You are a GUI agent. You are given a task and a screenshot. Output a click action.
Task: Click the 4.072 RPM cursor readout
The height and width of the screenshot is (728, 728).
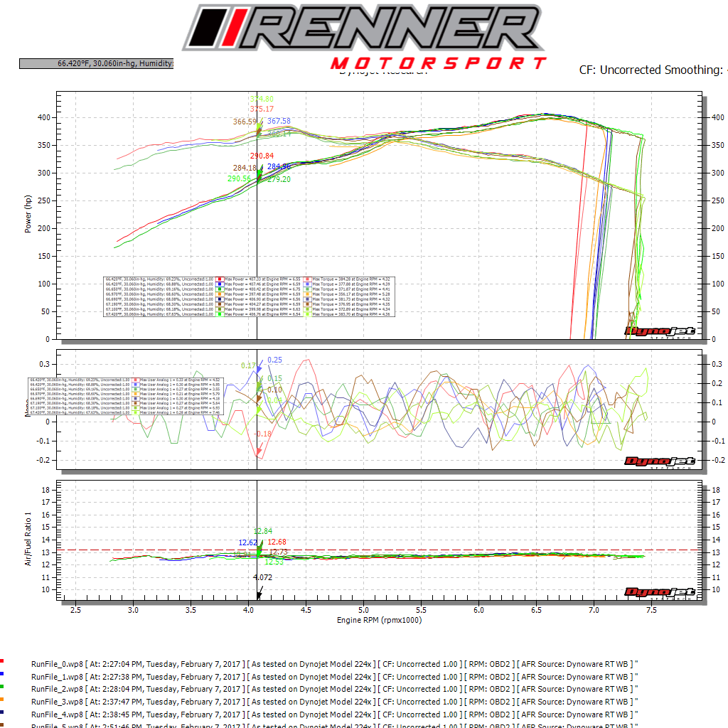[x=263, y=577]
